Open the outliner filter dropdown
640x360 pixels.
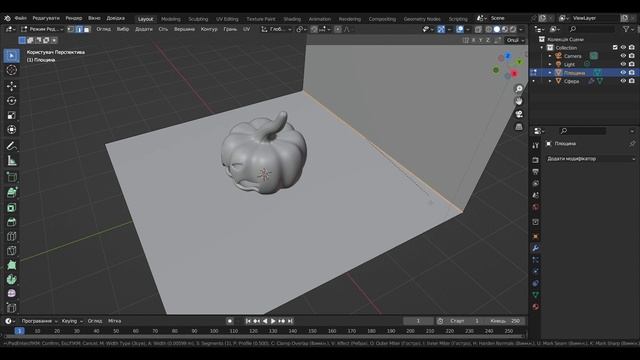[x=628, y=29]
